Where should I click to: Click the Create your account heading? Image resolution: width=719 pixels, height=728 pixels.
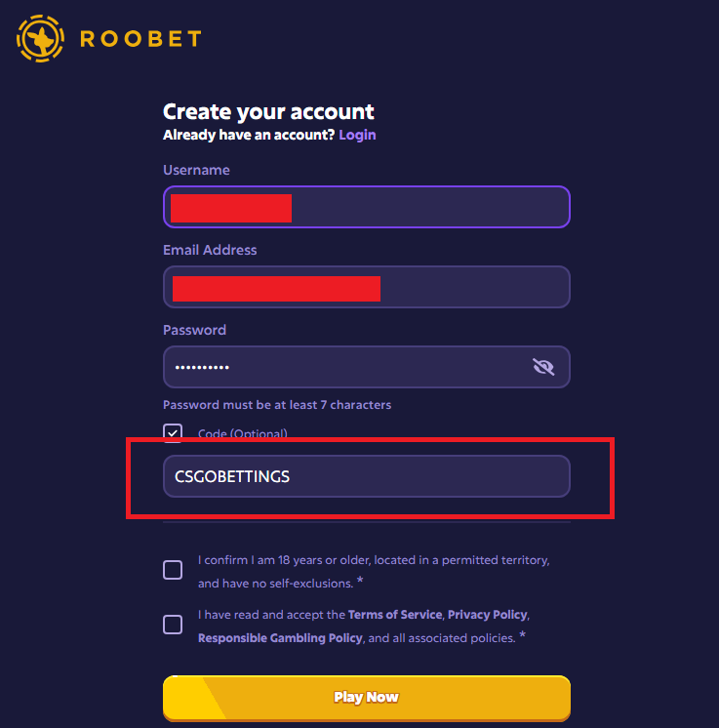(x=268, y=111)
